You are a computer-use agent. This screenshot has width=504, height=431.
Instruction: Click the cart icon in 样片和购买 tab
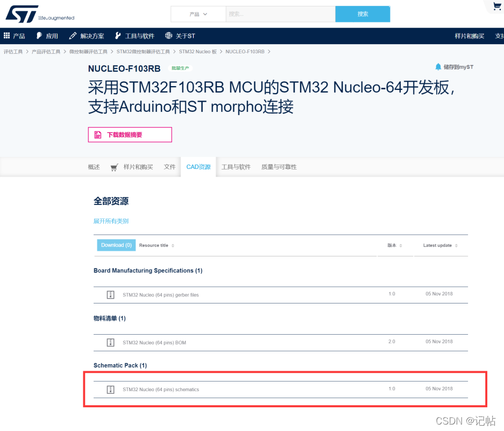pos(114,167)
